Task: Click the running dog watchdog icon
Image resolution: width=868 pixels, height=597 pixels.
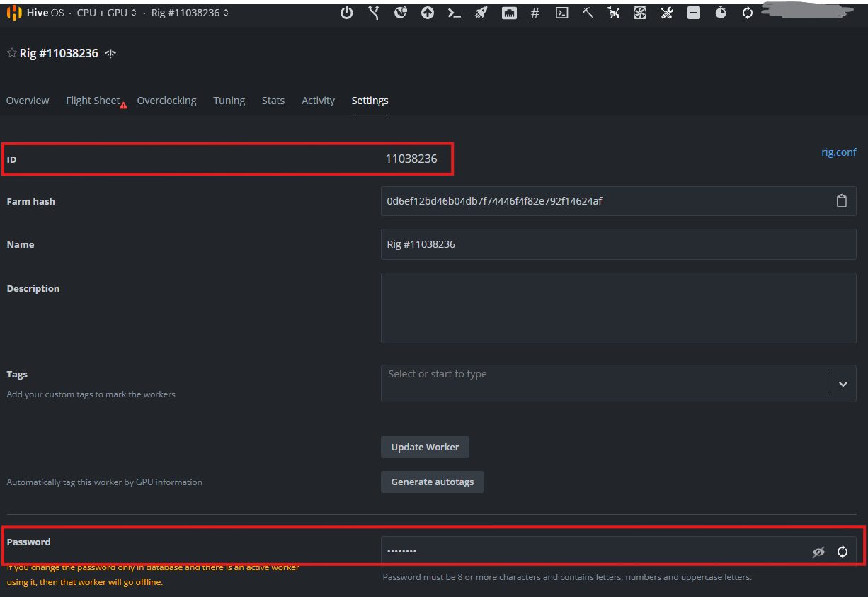Action: pos(614,13)
